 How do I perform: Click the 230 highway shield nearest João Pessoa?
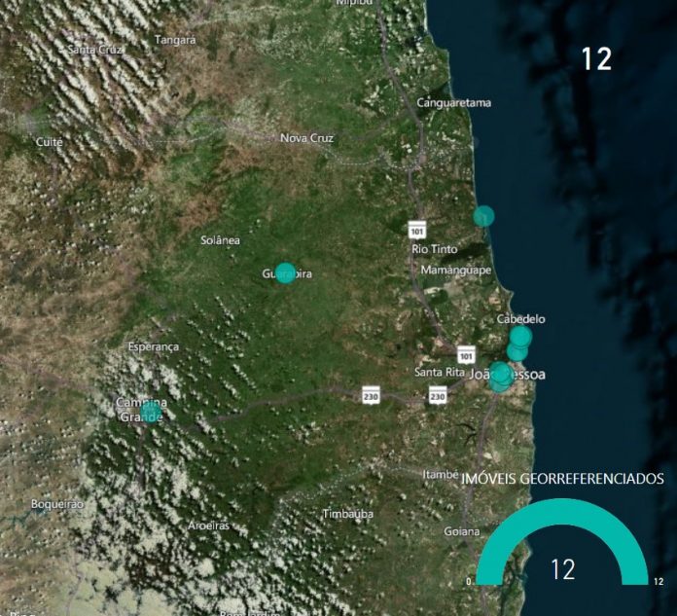pos(438,396)
